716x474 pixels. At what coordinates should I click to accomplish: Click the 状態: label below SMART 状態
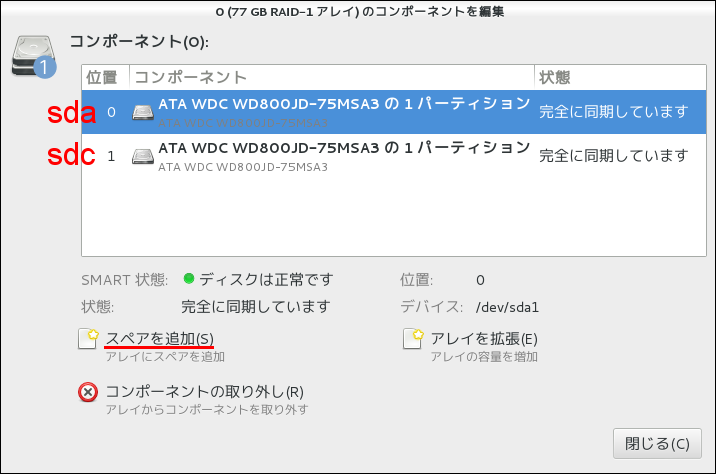tap(98, 306)
